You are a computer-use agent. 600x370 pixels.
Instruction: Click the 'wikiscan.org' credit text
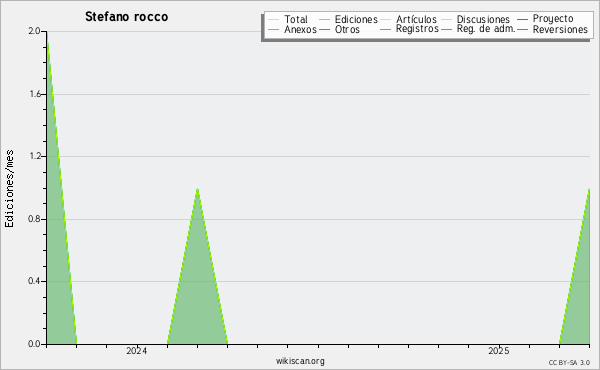click(x=300, y=361)
